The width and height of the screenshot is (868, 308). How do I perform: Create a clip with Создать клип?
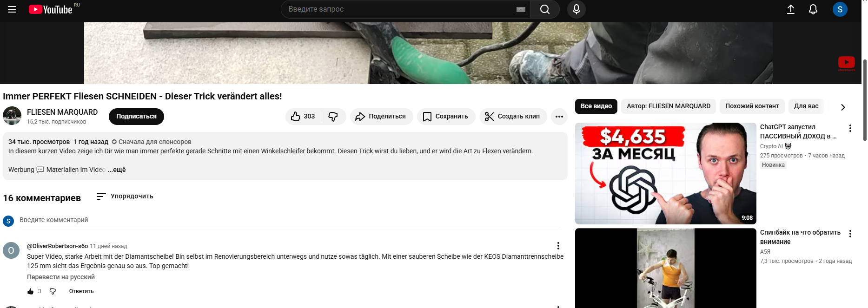513,117
